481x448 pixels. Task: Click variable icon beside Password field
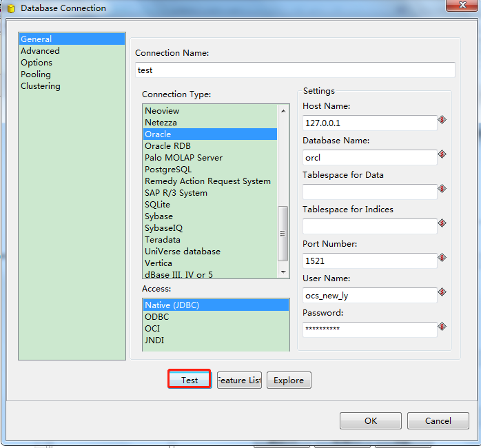(442, 327)
